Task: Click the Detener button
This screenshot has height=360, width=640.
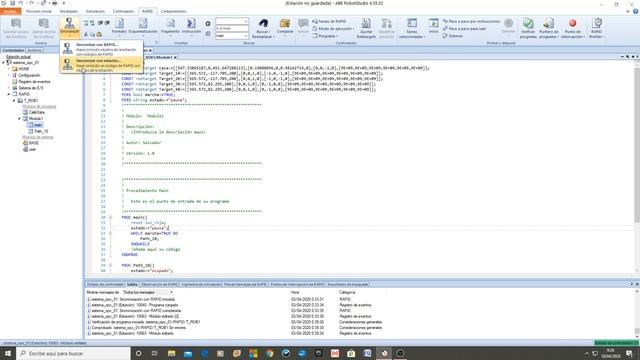Action: coord(453,36)
